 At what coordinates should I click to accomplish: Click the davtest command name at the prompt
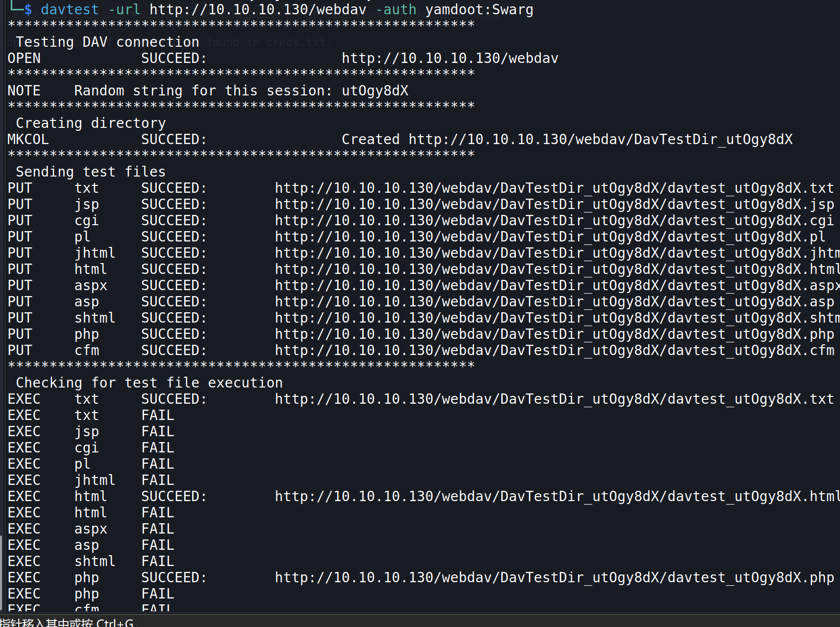(x=69, y=9)
